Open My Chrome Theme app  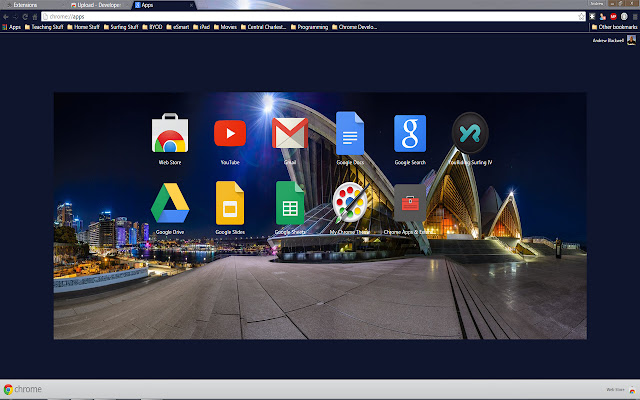pos(350,204)
